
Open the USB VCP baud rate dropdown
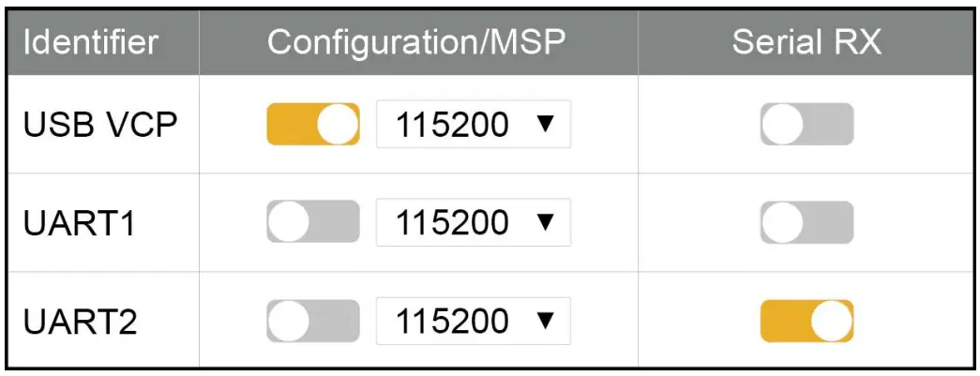pos(473,125)
